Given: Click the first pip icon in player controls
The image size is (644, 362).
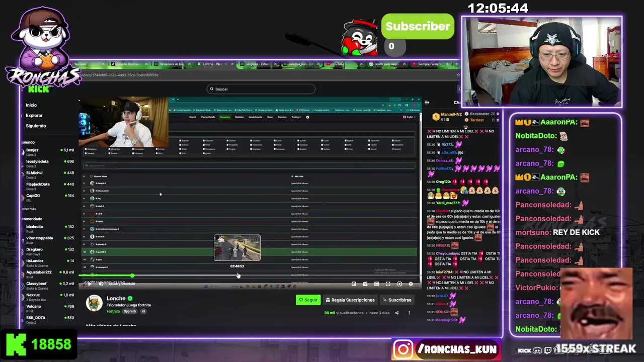Looking at the screenshot, I should pyautogui.click(x=354, y=284).
